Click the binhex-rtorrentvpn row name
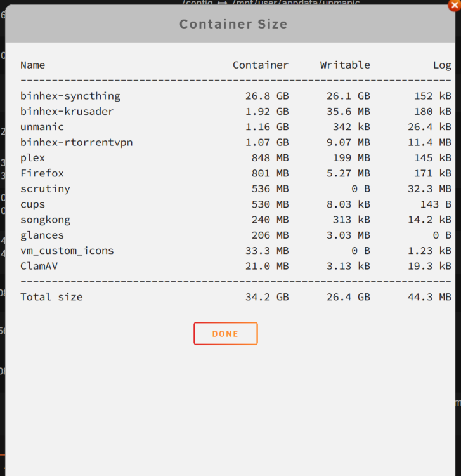Image resolution: width=461 pixels, height=476 pixels. click(77, 142)
